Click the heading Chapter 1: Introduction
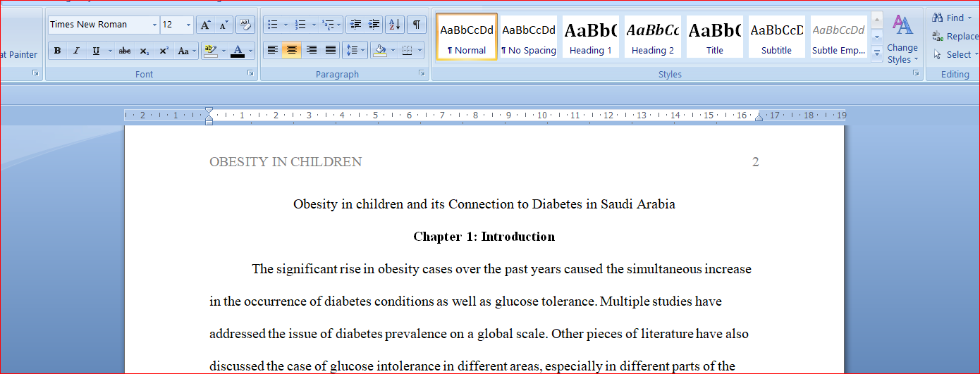This screenshot has height=374, width=980. click(484, 237)
